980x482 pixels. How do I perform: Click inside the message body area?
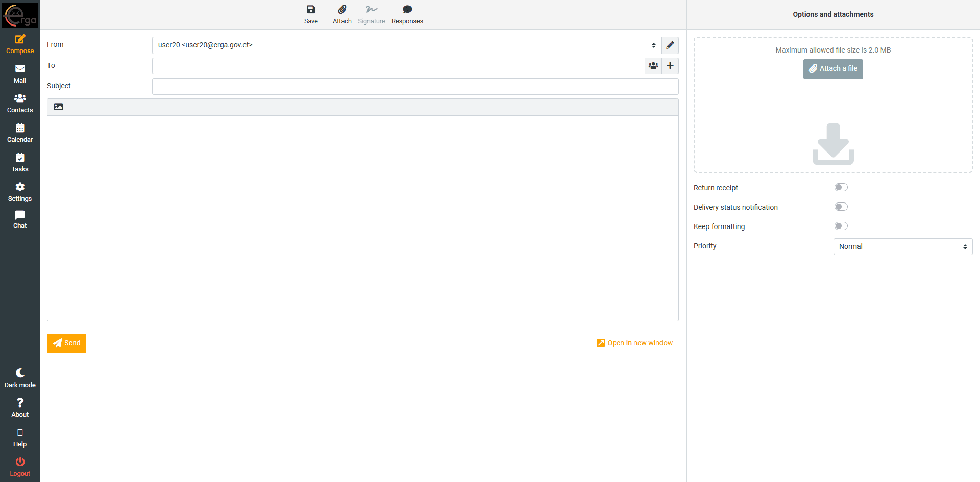[363, 218]
